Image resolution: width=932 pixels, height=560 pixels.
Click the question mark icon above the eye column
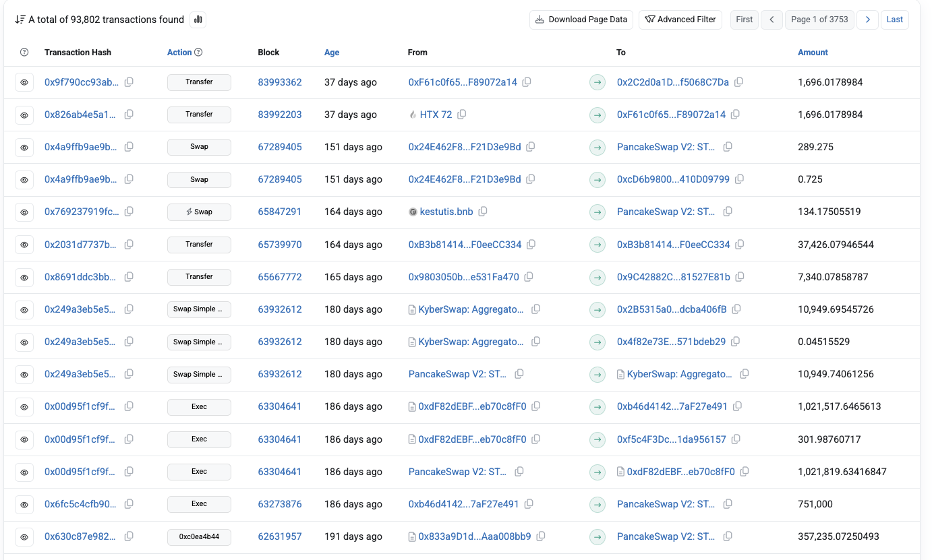click(24, 52)
